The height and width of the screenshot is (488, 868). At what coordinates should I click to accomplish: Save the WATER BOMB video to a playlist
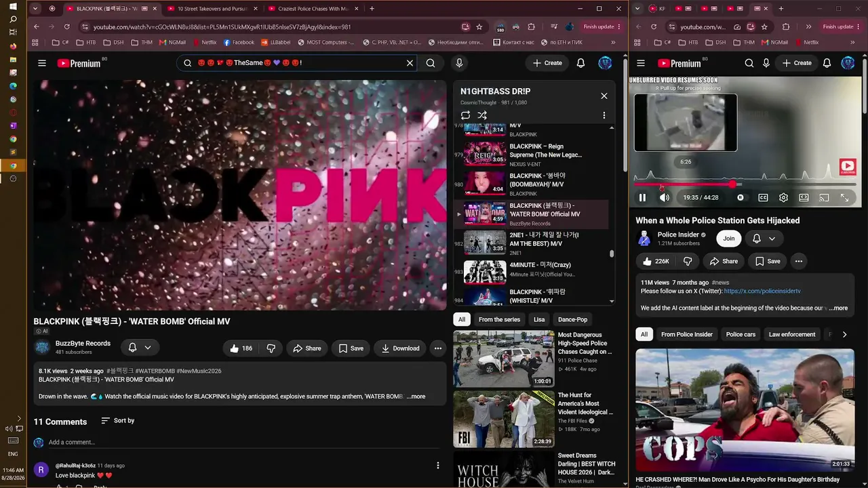point(351,348)
